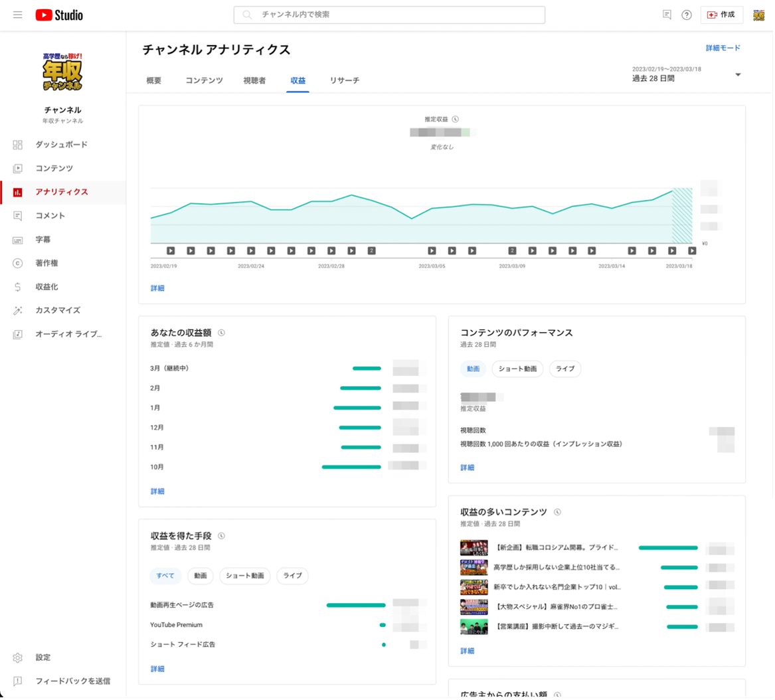Viewport: 775px width, 700px height.
Task: Open the help question mark icon
Action: (687, 15)
